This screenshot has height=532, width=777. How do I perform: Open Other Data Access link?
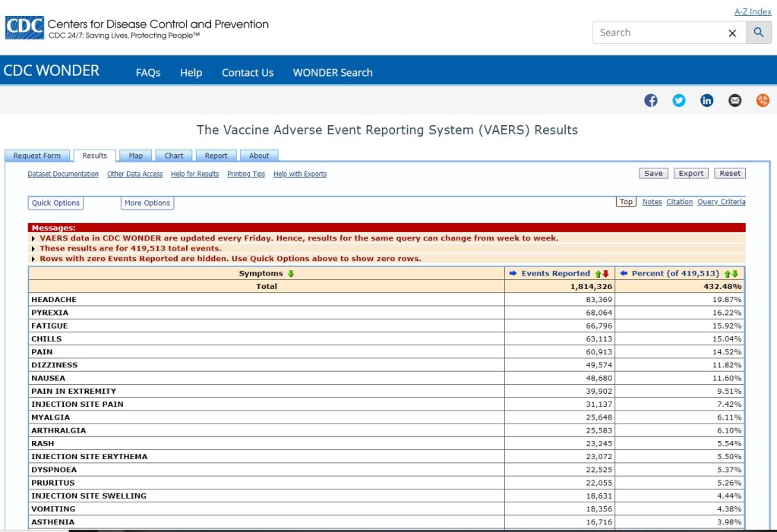click(134, 174)
